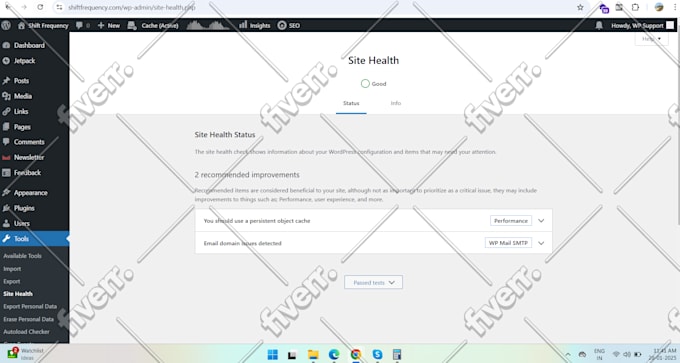Open the SEO admin bar menu

(289, 26)
